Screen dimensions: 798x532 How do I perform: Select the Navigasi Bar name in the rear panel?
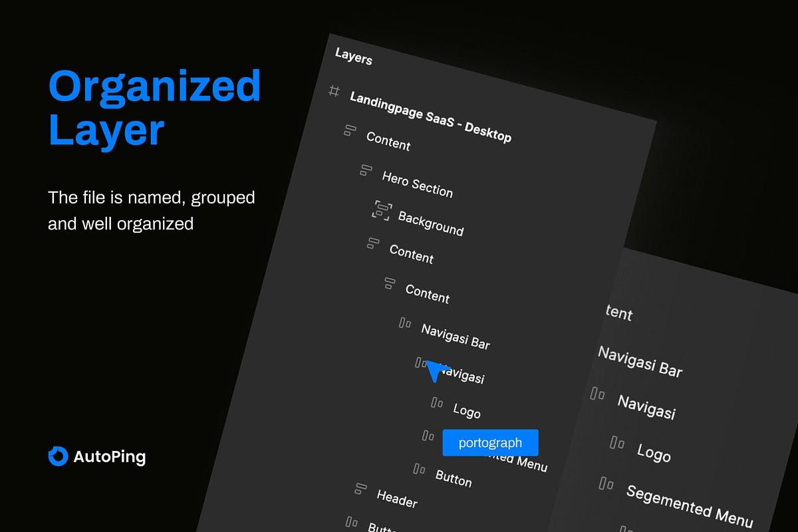click(640, 362)
